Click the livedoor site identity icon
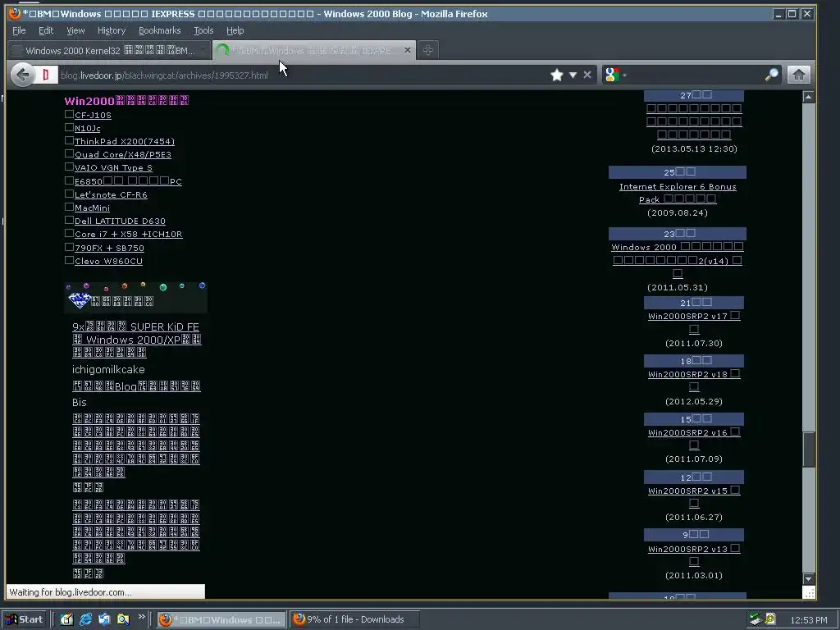The width and height of the screenshot is (840, 630). point(46,75)
